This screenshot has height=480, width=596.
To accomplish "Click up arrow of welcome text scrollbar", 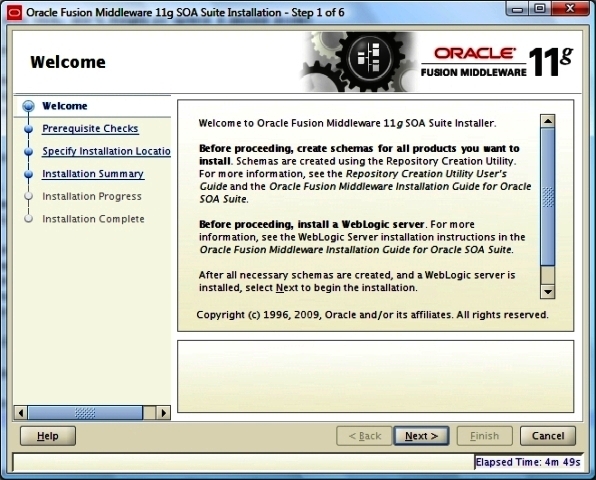I will pos(548,121).
